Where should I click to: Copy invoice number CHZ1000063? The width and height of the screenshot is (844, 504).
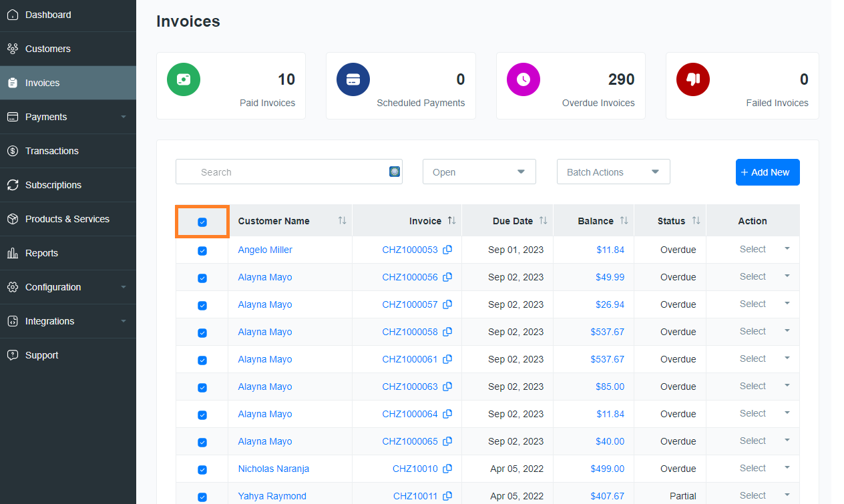447,387
